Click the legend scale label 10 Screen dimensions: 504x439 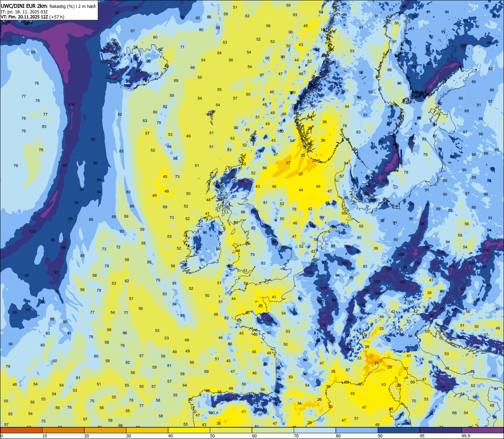click(44, 436)
